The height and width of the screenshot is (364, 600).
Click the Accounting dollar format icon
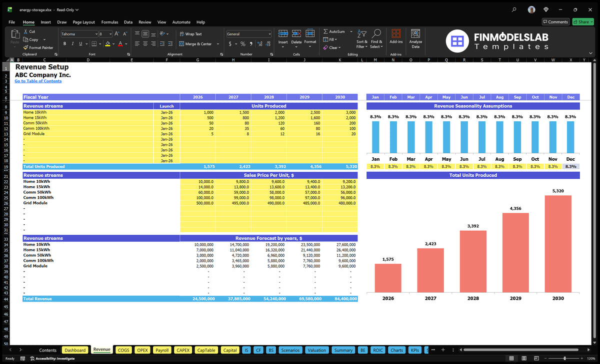click(x=230, y=44)
